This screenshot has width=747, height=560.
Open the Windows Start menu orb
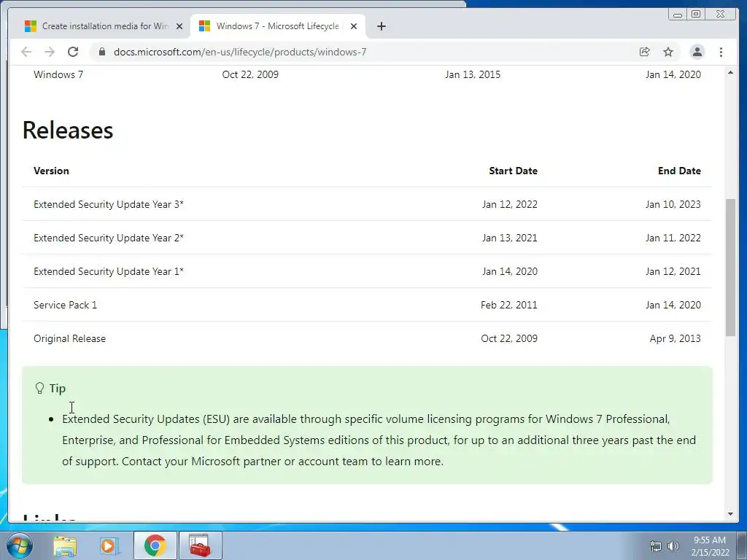[19, 545]
